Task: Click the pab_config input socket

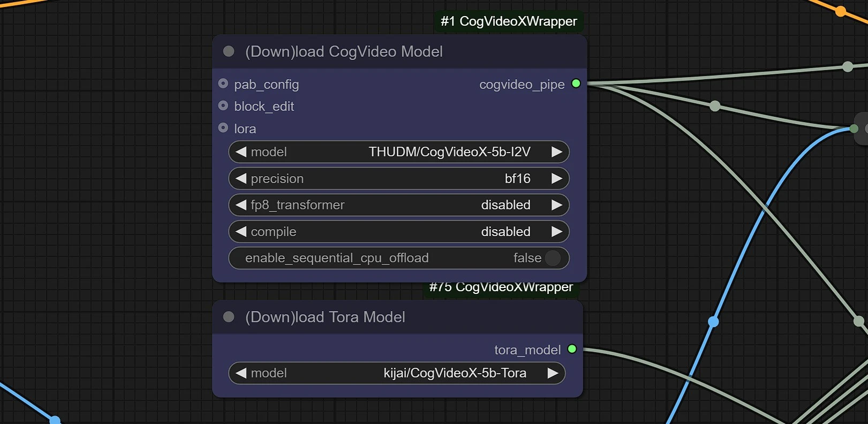Action: pos(223,84)
